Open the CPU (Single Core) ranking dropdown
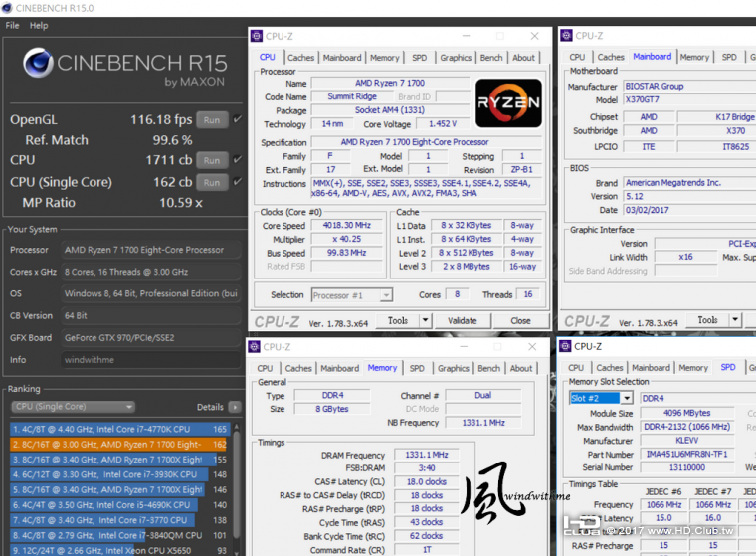This screenshot has width=756, height=556. (73, 407)
